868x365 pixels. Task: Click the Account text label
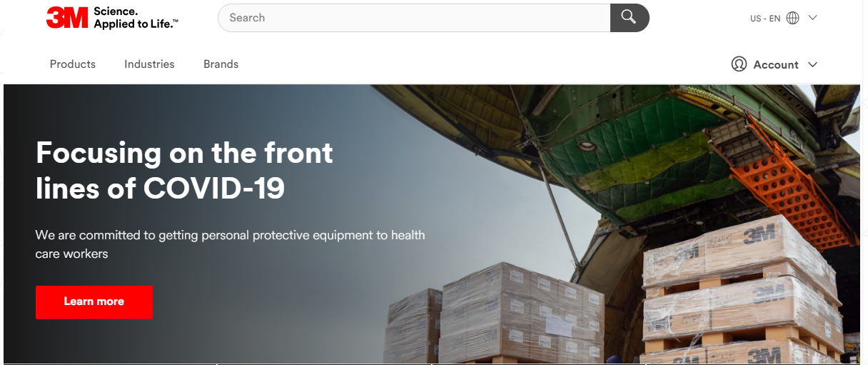click(x=776, y=64)
